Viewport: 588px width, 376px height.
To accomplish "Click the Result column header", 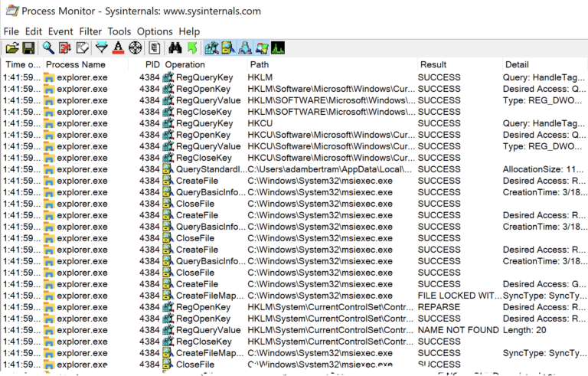I will [x=433, y=65].
